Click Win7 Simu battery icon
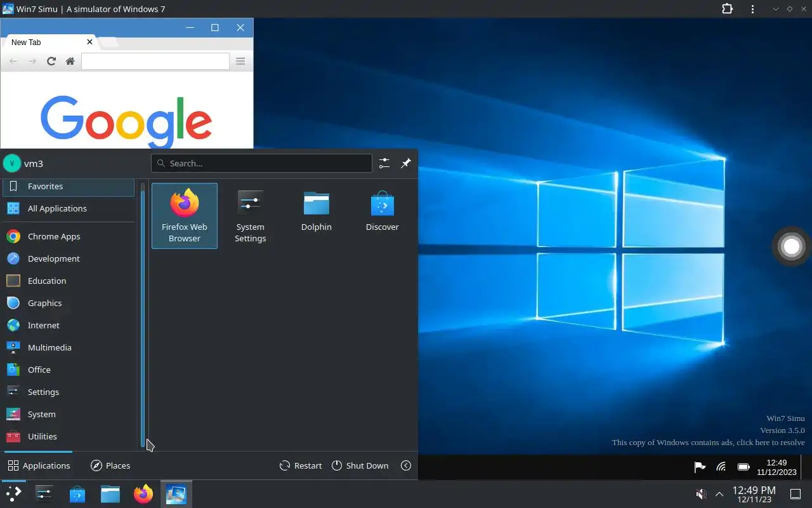Image resolution: width=812 pixels, height=508 pixels. pos(743,467)
